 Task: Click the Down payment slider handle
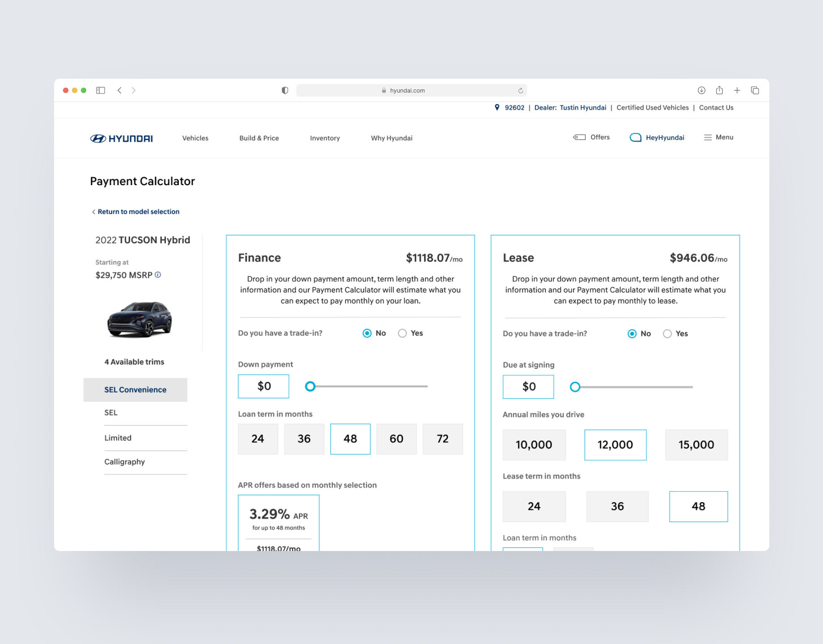tap(310, 386)
